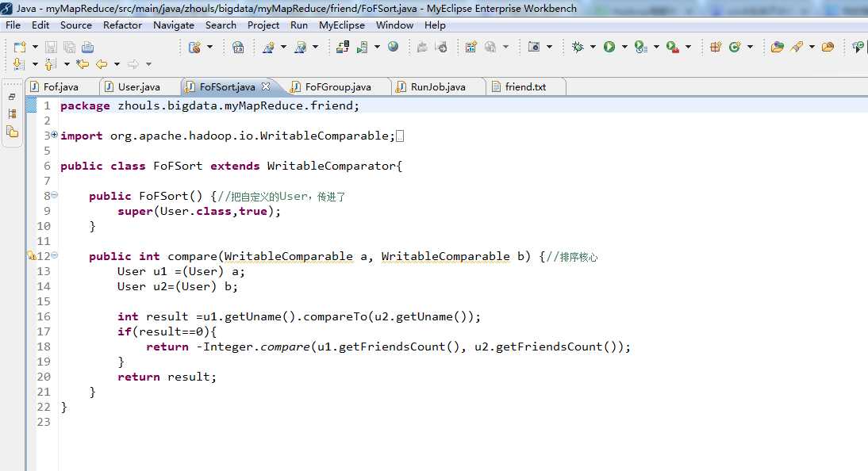This screenshot has height=471, width=868.
Task: Click 'WritableComparator' in the class declaration
Action: [x=332, y=166]
